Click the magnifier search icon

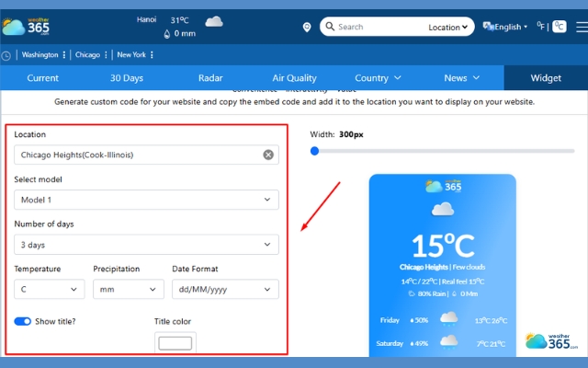pyautogui.click(x=330, y=27)
